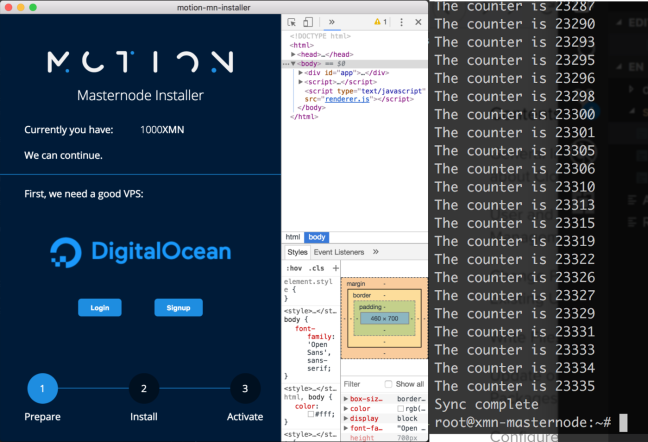Close the motion-mn-installer window (red button)
Screen dimensions: 648x442
tap(8, 7)
